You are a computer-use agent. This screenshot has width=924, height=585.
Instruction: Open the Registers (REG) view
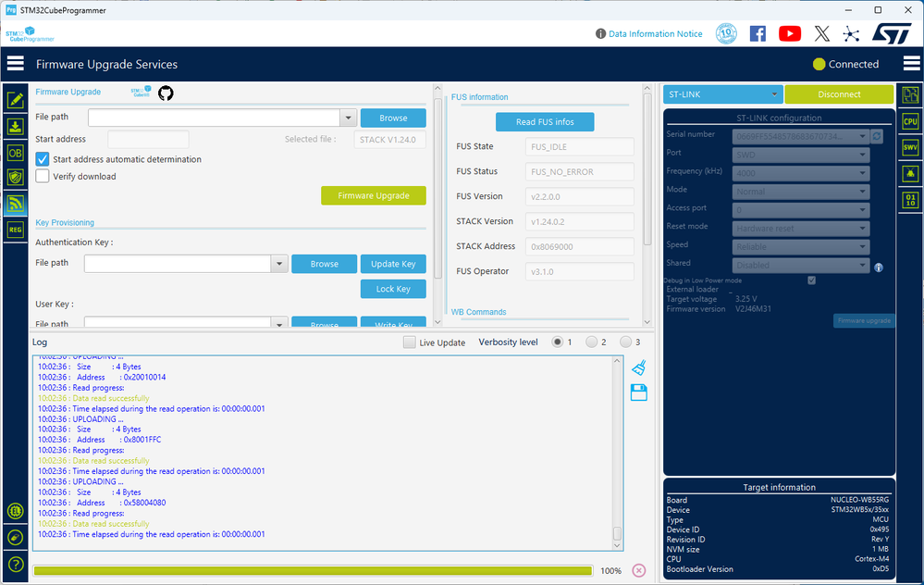pyautogui.click(x=16, y=230)
